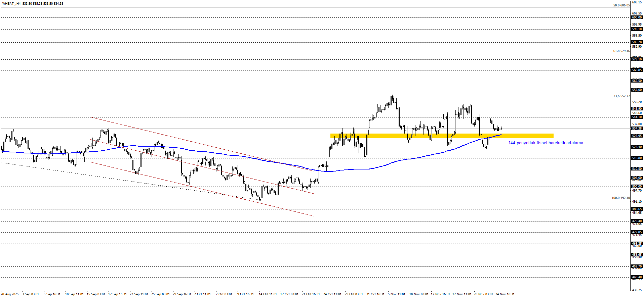Click the 28 Aug 2025 date label

tap(10, 294)
